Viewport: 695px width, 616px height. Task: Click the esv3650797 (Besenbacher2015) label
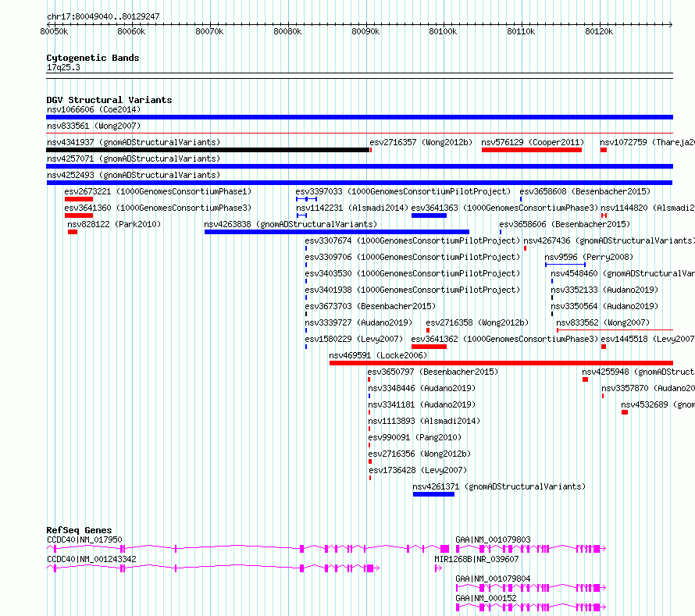tap(433, 372)
